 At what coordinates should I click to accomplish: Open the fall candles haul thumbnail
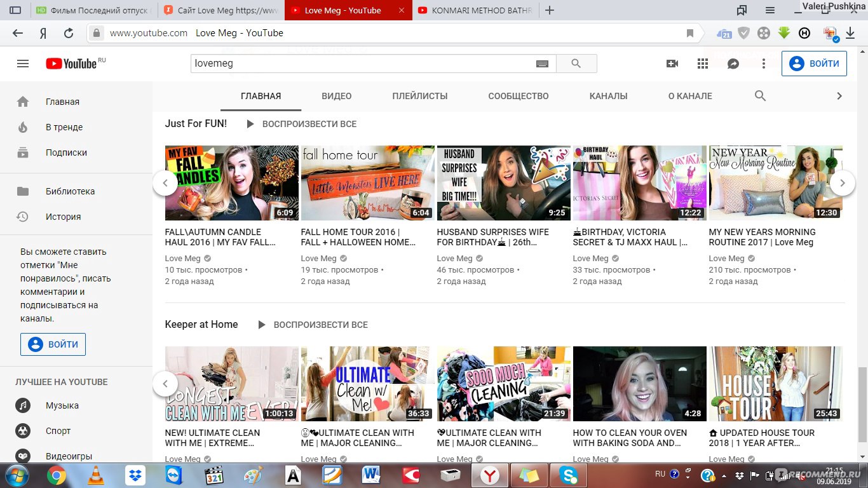232,183
